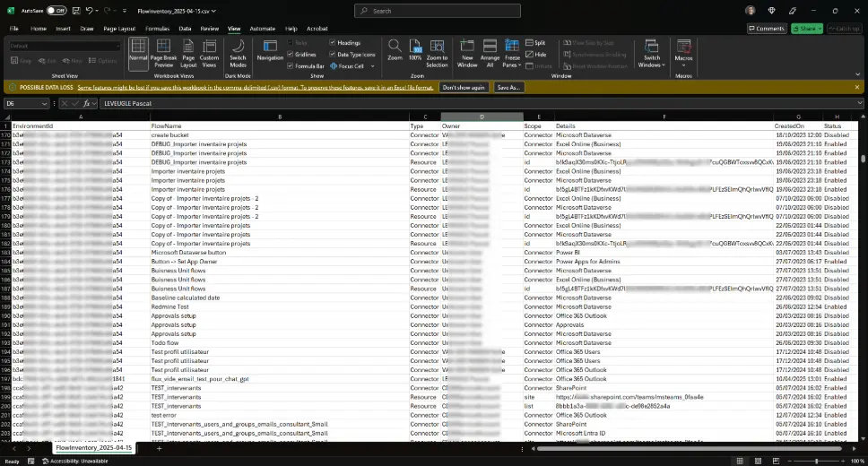
Task: Click data loss warning link text
Action: (x=256, y=88)
